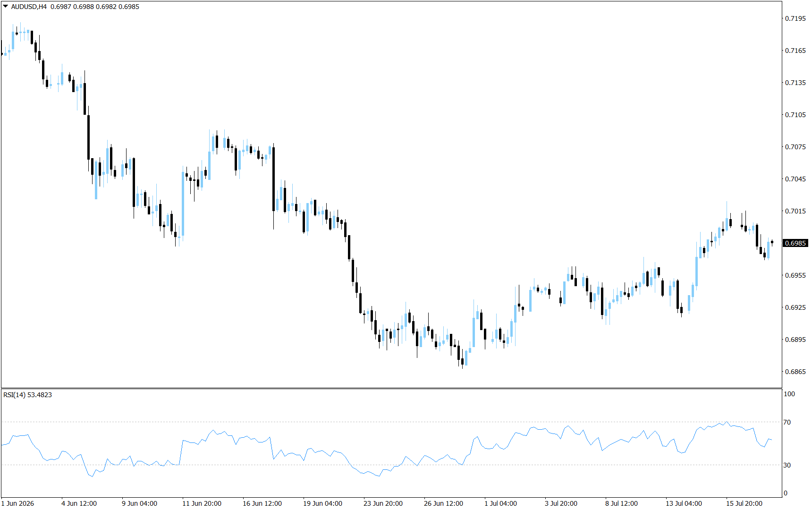
Task: Select the 1 Jun 2026 date label
Action: tap(18, 503)
